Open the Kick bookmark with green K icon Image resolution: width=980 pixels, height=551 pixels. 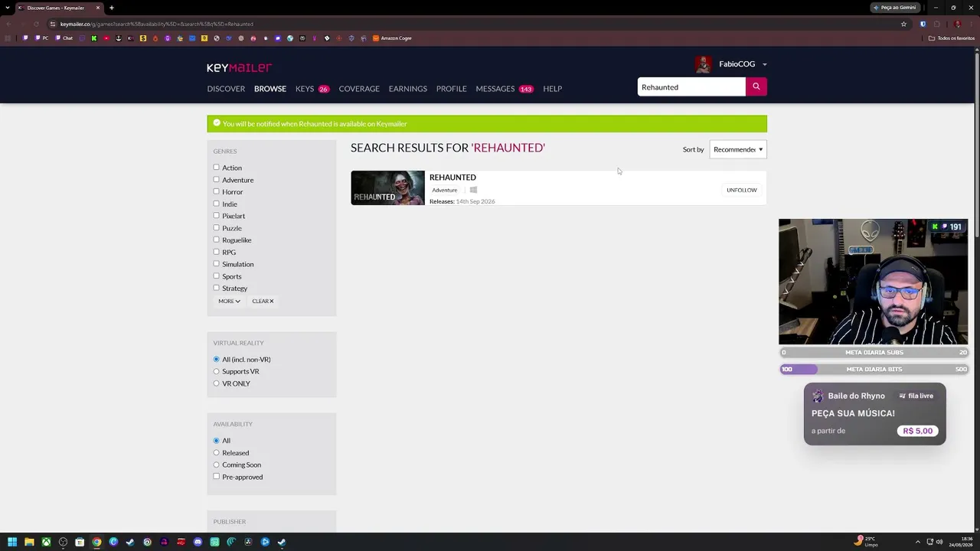94,38
